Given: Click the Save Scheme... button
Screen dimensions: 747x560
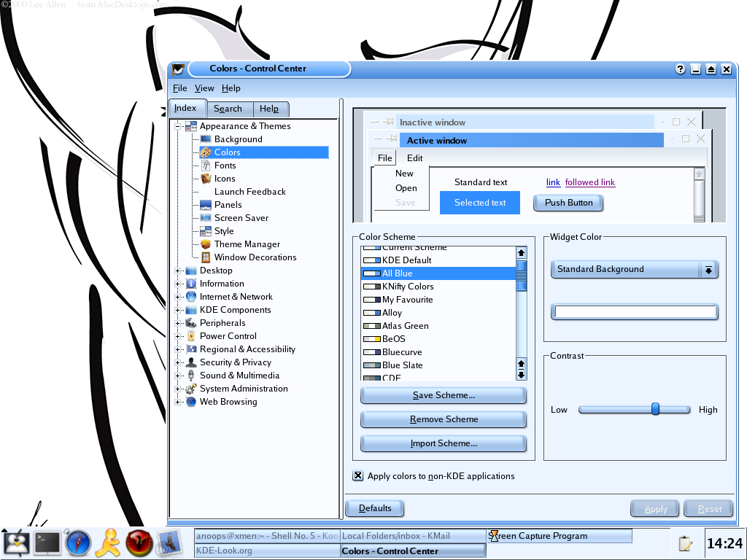Looking at the screenshot, I should tap(444, 395).
